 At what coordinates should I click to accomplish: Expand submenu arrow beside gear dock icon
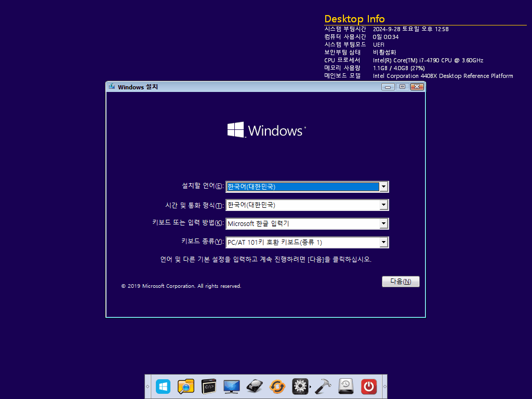click(310, 387)
